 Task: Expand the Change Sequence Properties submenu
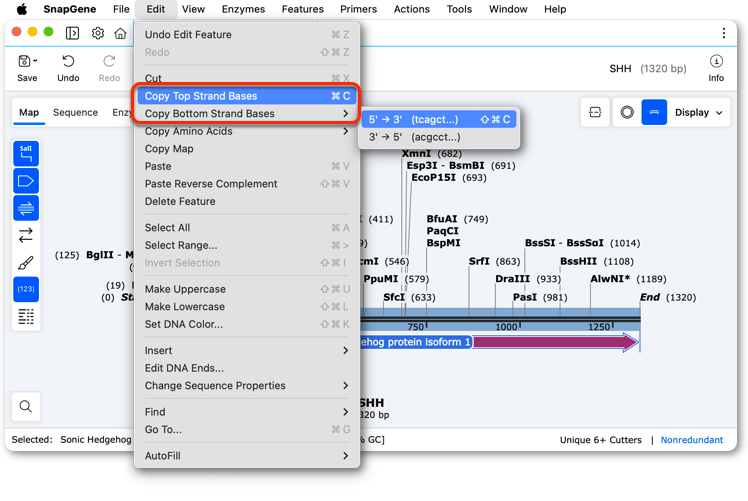[247, 386]
